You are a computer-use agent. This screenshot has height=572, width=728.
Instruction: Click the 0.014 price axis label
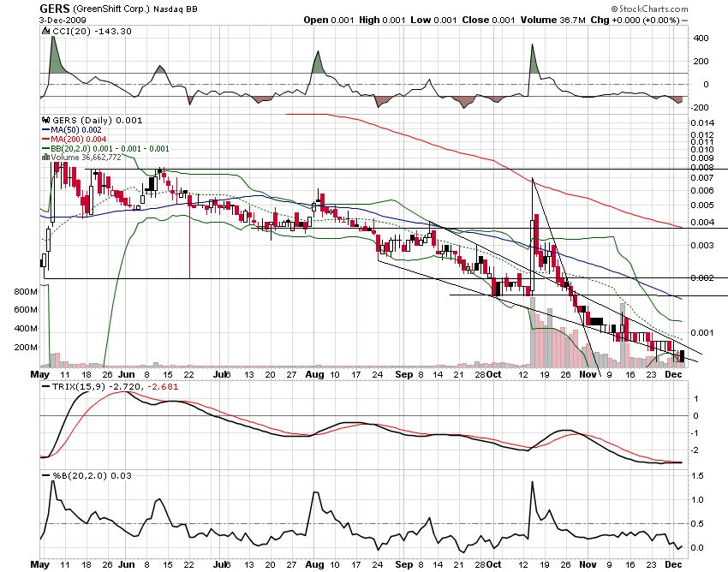[x=702, y=123]
